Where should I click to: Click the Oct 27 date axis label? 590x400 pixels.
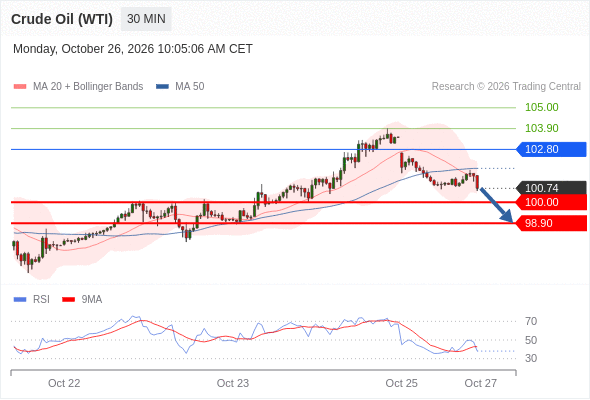(481, 383)
